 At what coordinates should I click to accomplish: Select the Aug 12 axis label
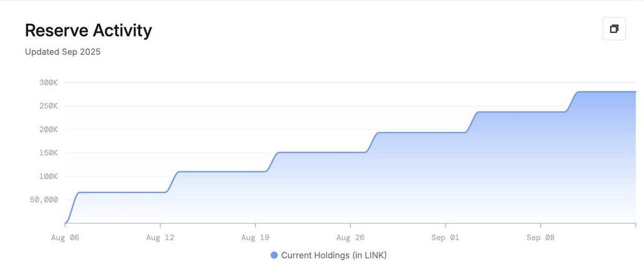160,238
